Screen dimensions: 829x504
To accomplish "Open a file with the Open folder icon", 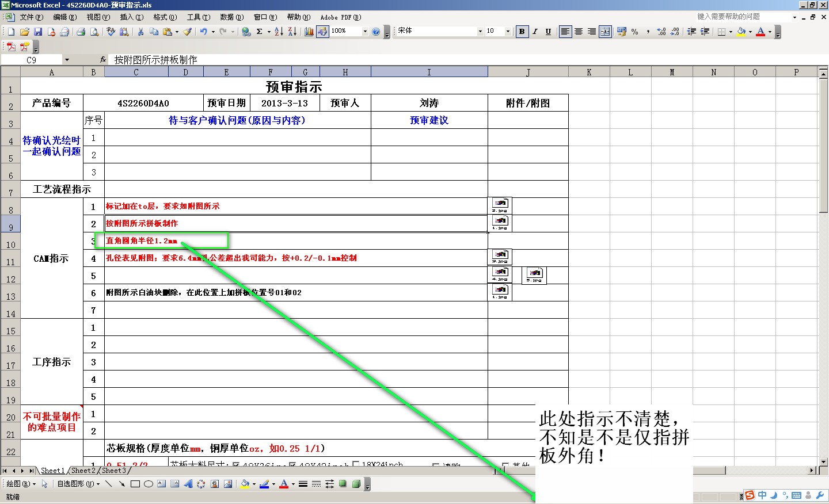I will [x=24, y=32].
